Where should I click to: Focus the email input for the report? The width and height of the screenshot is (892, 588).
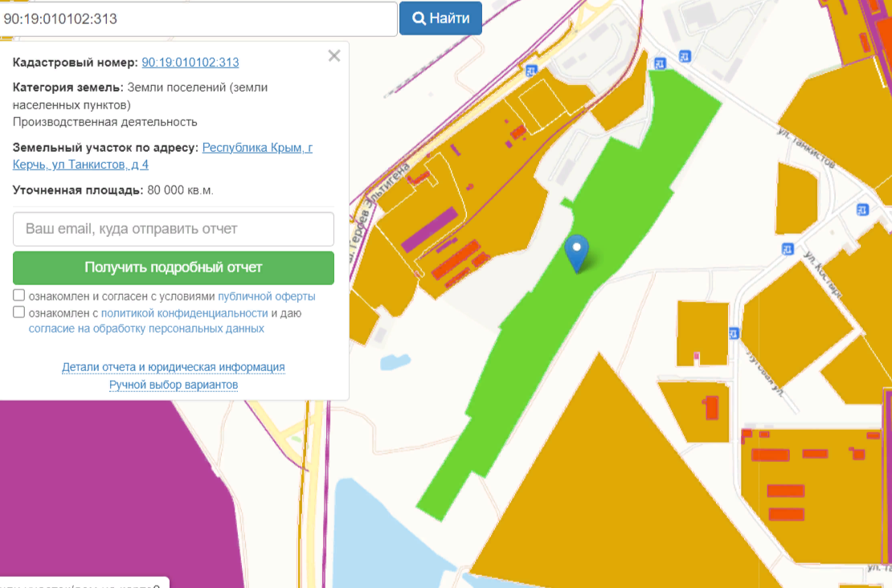(174, 229)
